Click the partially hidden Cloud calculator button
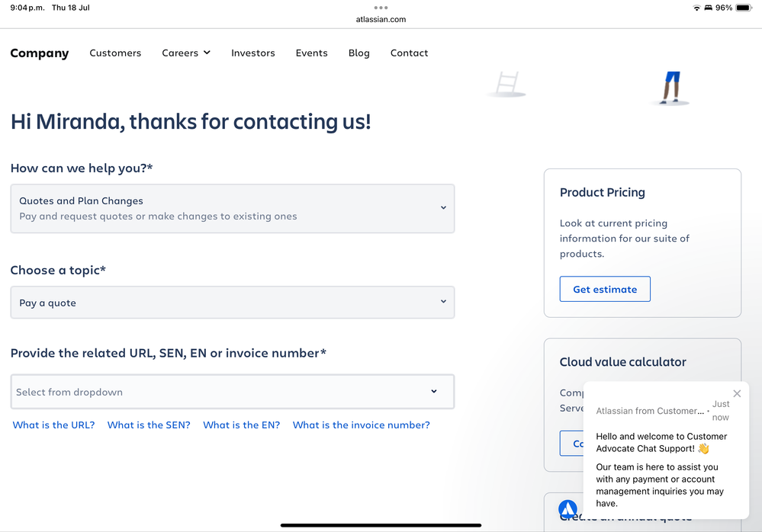This screenshot has height=532, width=762. pos(572,443)
